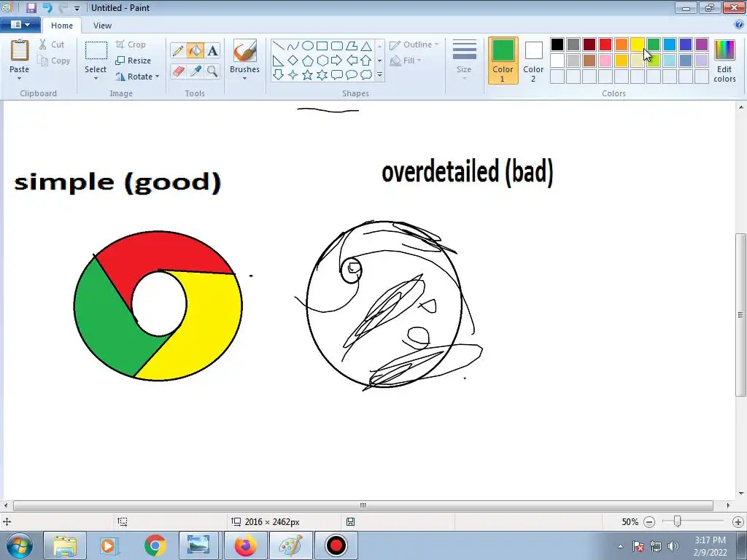
Task: Click the zoom out minus button
Action: [x=649, y=522]
